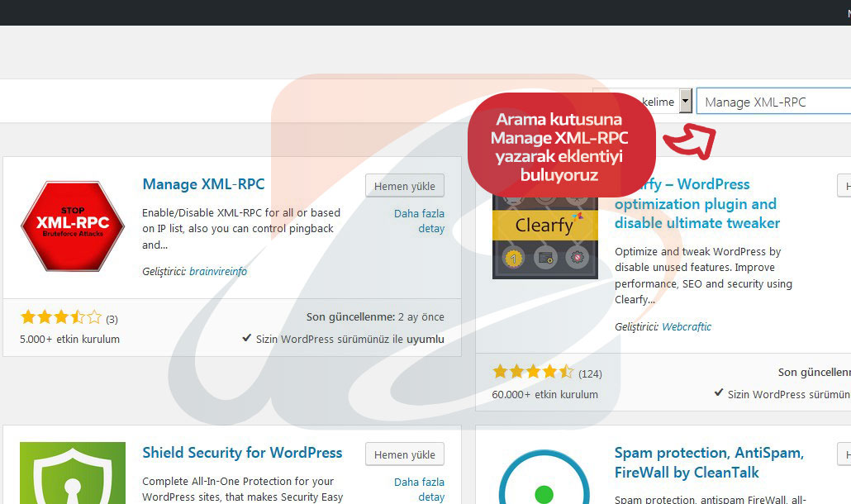This screenshot has width=851, height=504.
Task: Click compatibility checkmark under Clearfy card
Action: coord(719,392)
